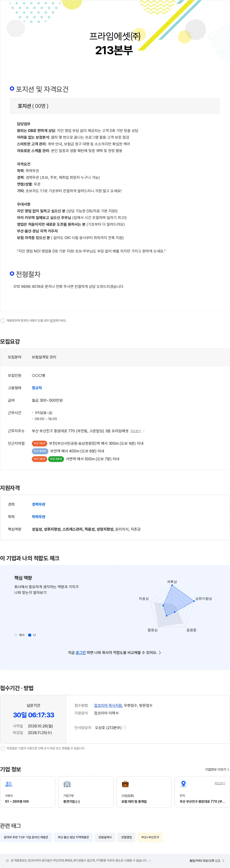This screenshot has width=230, height=868.
Task: Click the 부산 1호선 badge for 부전역
Action: 39,443
